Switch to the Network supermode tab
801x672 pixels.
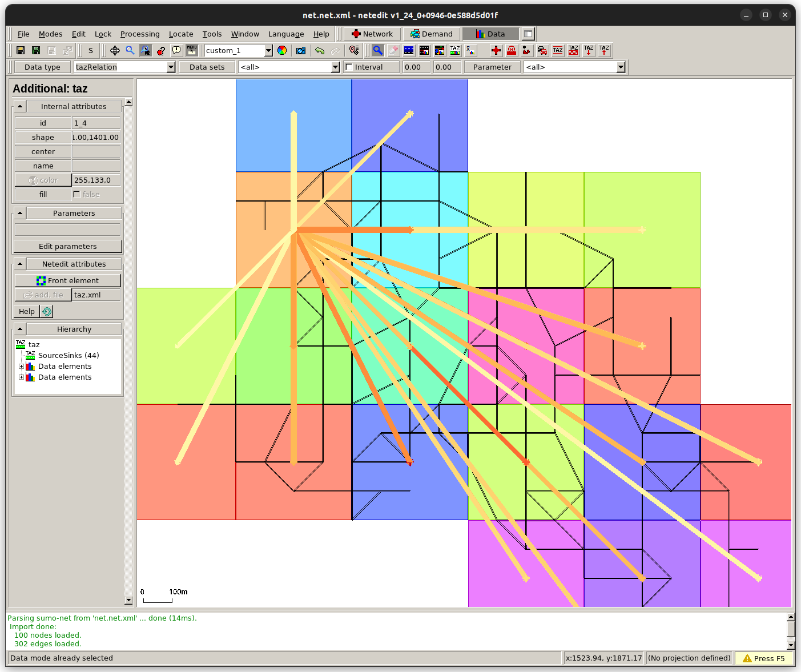coord(372,34)
